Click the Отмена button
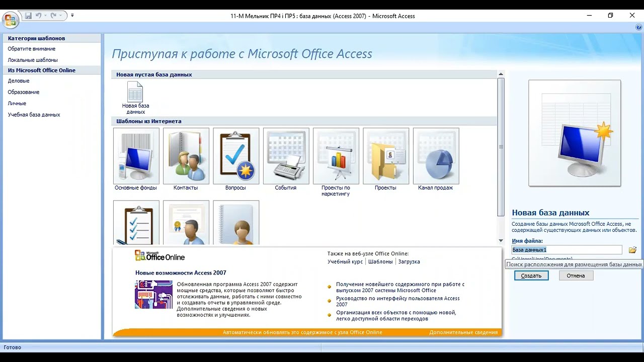Viewport: 644px width, 362px height. 576,276
